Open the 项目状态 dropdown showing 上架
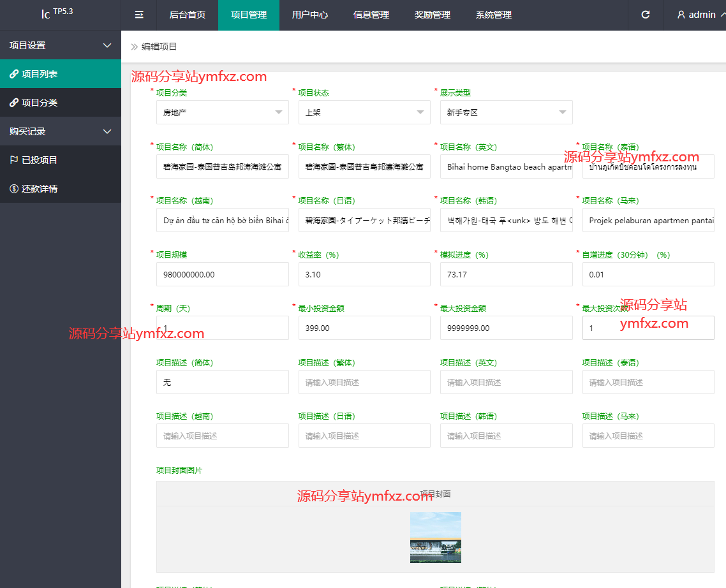Screen dimensions: 726x588 pos(364,112)
